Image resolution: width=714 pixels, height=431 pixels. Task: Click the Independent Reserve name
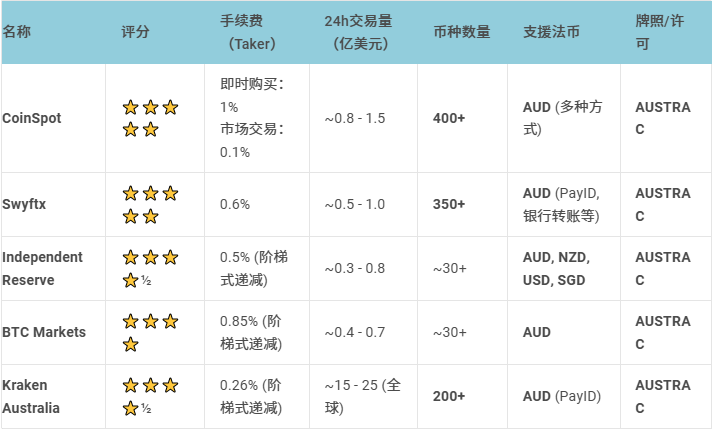[x=42, y=268]
